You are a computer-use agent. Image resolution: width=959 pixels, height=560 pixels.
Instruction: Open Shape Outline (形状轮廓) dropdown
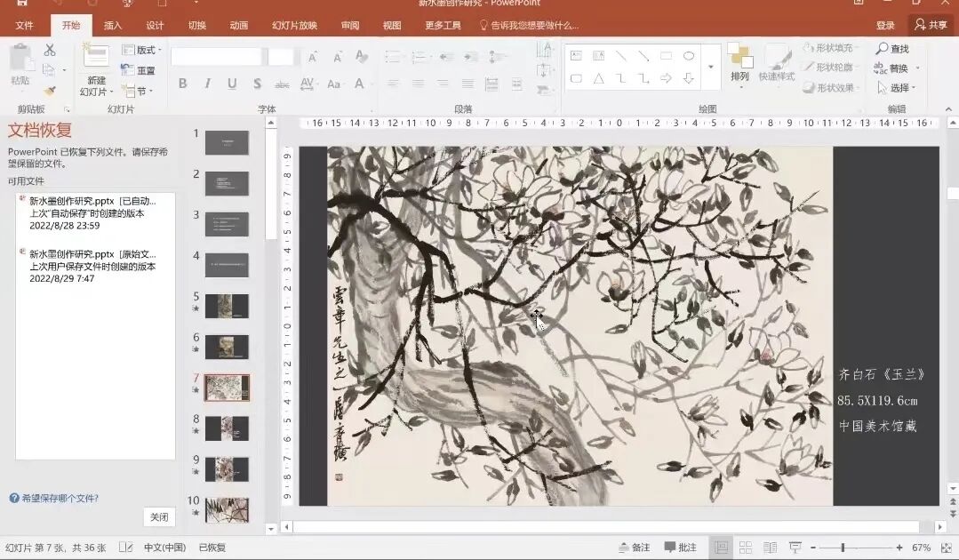(830, 68)
